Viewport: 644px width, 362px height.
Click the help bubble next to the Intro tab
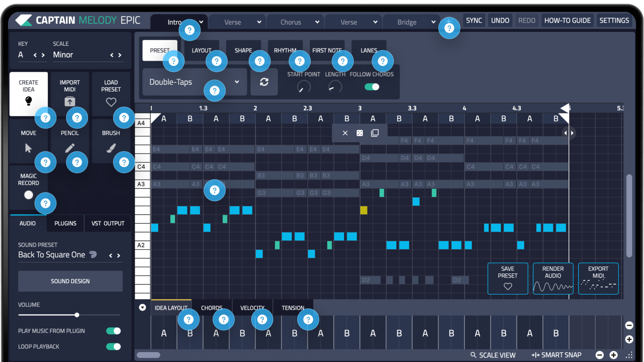pos(189,30)
